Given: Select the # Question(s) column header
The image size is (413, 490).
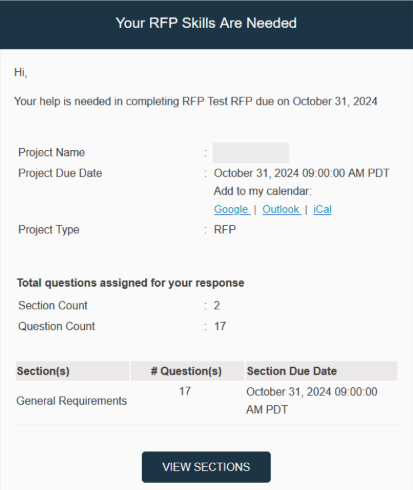Looking at the screenshot, I should click(x=187, y=371).
